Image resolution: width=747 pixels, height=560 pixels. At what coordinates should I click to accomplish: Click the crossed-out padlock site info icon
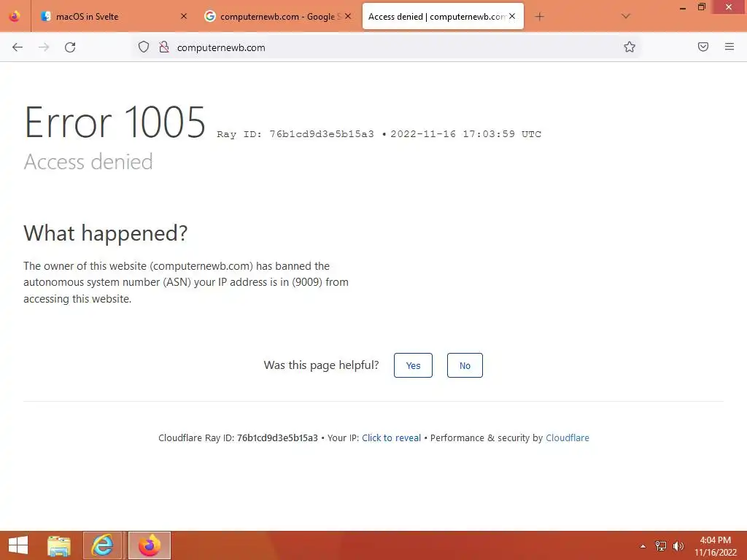[164, 47]
